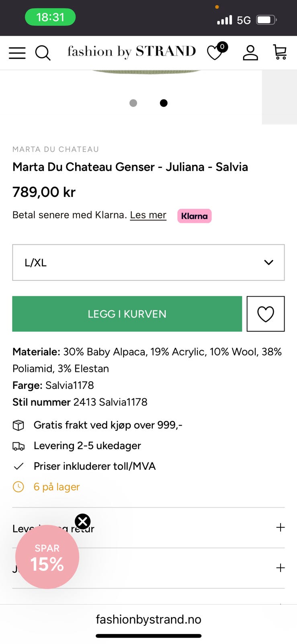Tap the fashionbystrand.no address bar

click(148, 619)
